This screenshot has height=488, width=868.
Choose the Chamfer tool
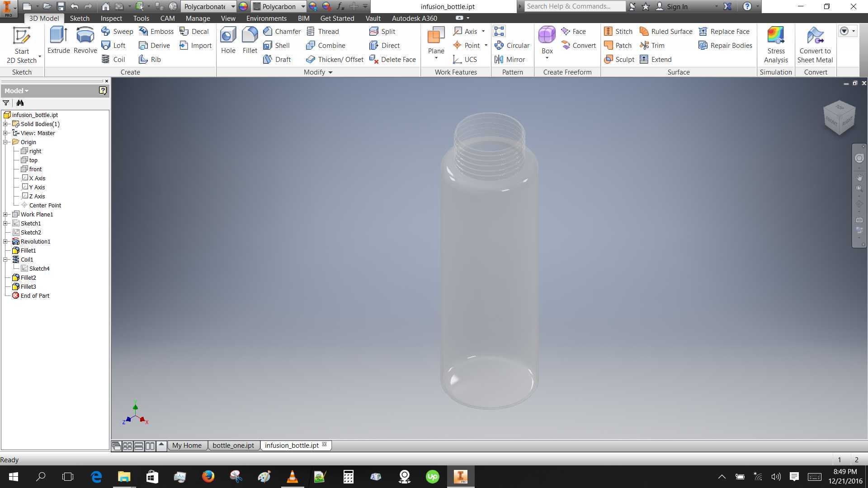(x=282, y=31)
